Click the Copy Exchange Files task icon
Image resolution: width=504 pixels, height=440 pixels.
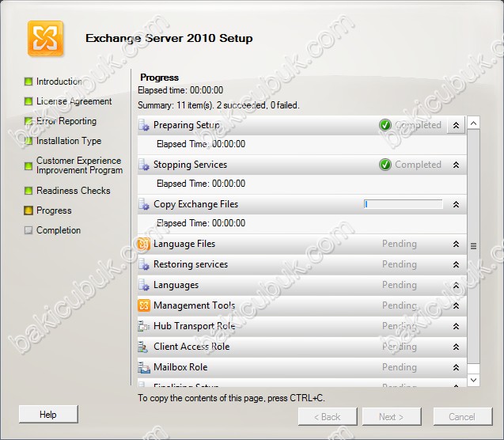coord(144,204)
